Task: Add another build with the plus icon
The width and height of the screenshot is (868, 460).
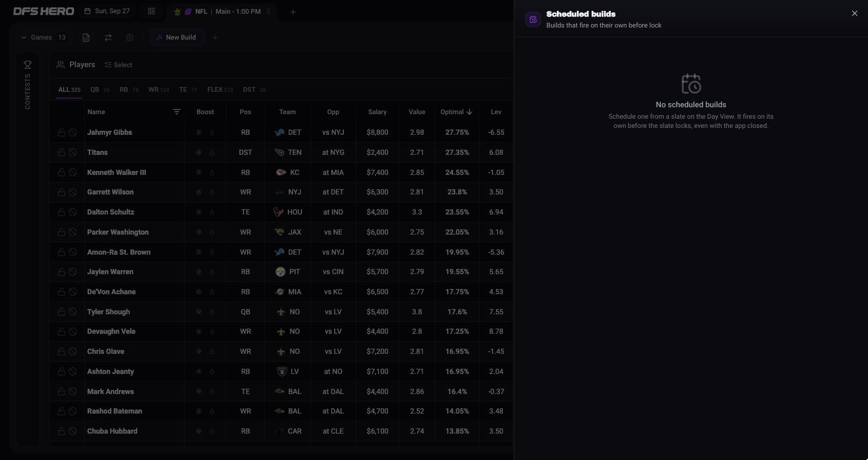Action: click(215, 37)
